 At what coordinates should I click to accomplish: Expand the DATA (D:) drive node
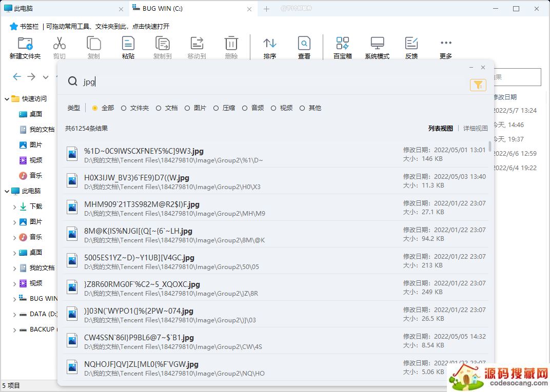14,314
